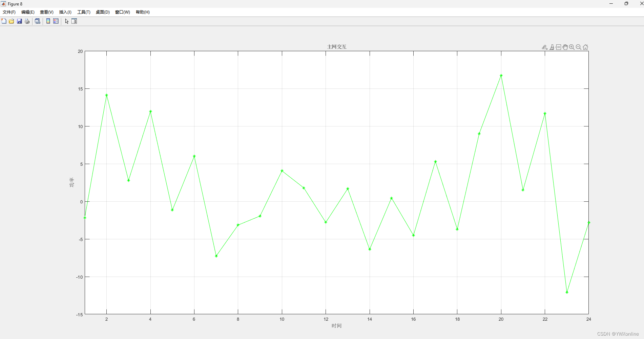Print the figure using printer icon
Screen dimensions: 644x339
(27, 21)
